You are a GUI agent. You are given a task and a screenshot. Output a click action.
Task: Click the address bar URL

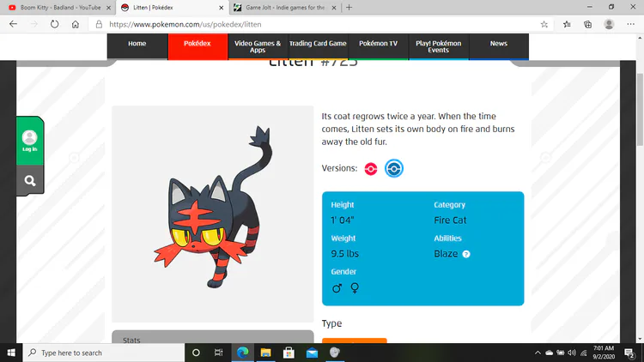[185, 24]
